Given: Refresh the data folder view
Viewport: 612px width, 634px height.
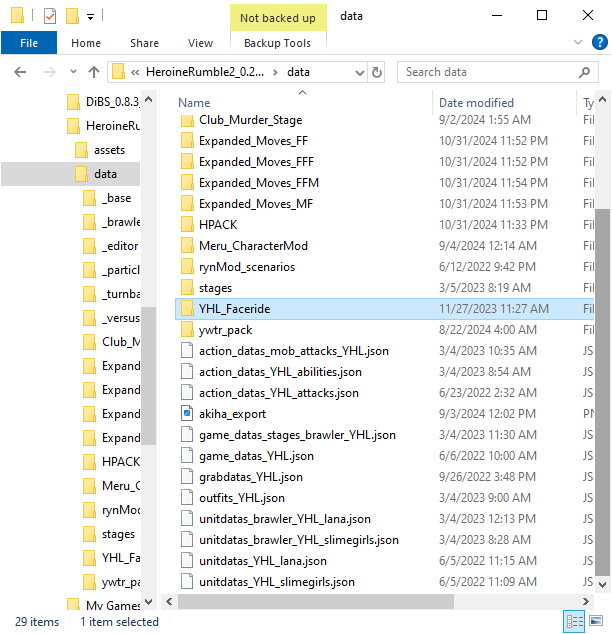Looking at the screenshot, I should click(377, 72).
